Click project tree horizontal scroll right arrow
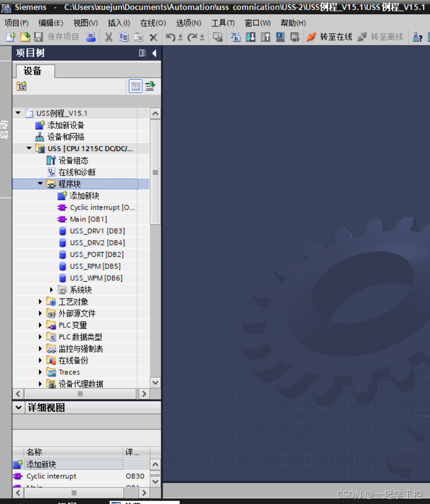The image size is (430, 504). [144, 394]
